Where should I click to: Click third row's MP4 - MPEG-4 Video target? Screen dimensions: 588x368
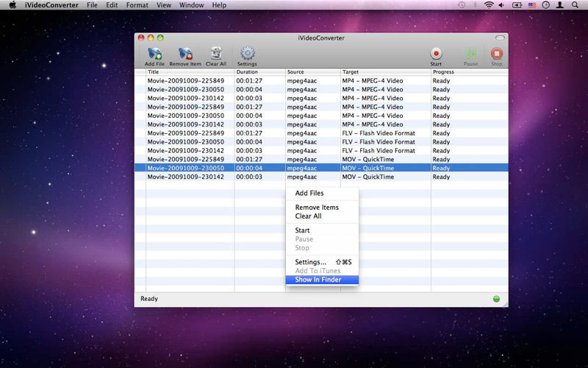(x=373, y=98)
